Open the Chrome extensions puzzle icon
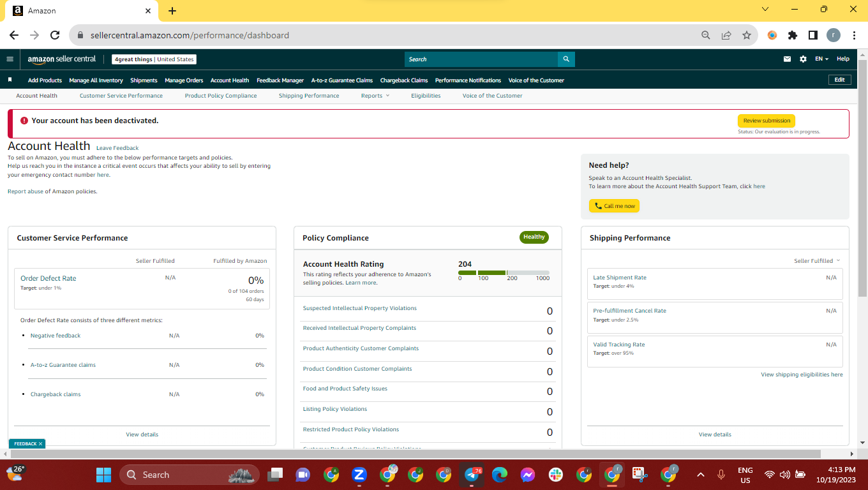 tap(793, 35)
